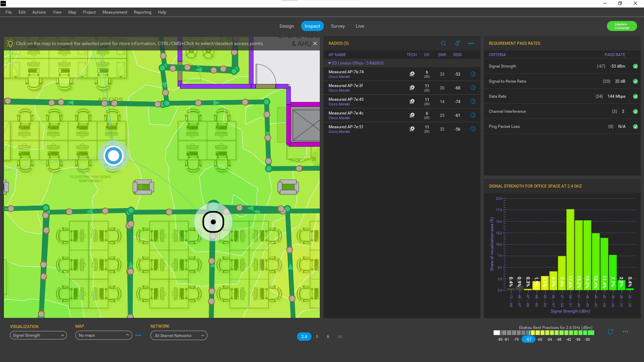644x362 pixels.
Task: Open the Map dropdown showing No maps
Action: (103, 335)
